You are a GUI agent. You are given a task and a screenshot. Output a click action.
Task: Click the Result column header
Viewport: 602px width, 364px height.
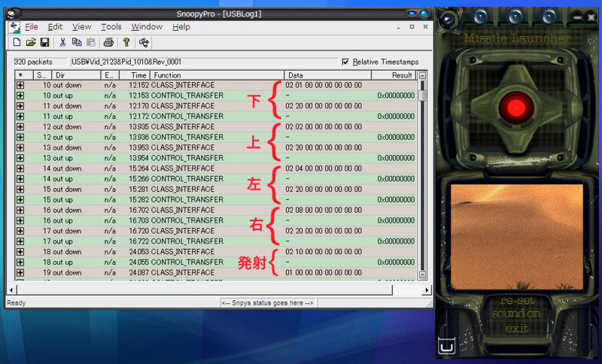coord(394,75)
